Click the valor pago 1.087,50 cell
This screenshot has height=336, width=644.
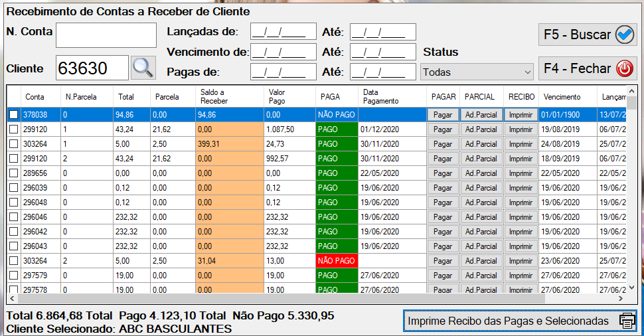[x=289, y=129]
